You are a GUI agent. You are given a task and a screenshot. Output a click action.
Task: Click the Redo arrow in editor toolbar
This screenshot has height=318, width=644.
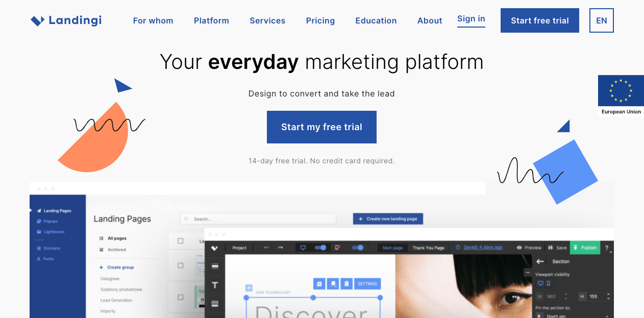(x=280, y=248)
